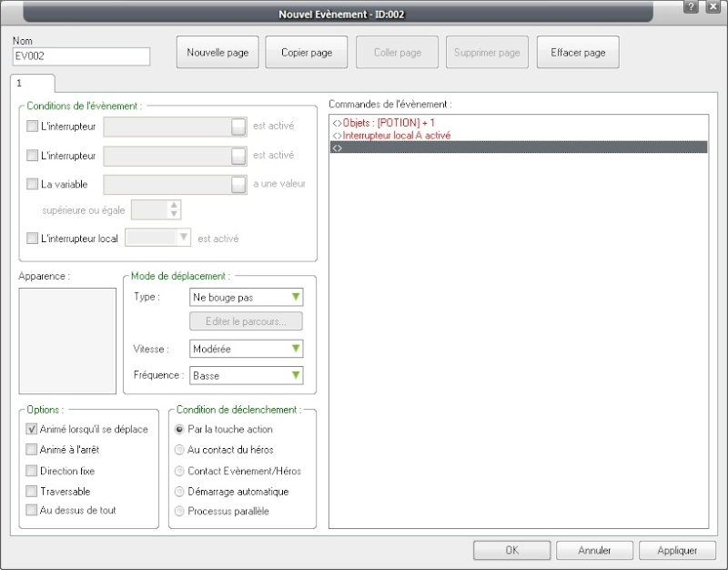This screenshot has width=728, height=570.
Task: Check the Animé à l'arrêt option
Action: [x=31, y=449]
